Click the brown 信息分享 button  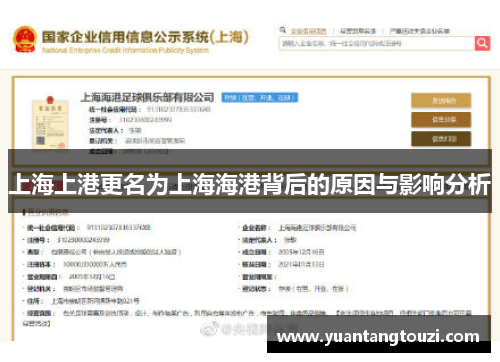coord(441,120)
